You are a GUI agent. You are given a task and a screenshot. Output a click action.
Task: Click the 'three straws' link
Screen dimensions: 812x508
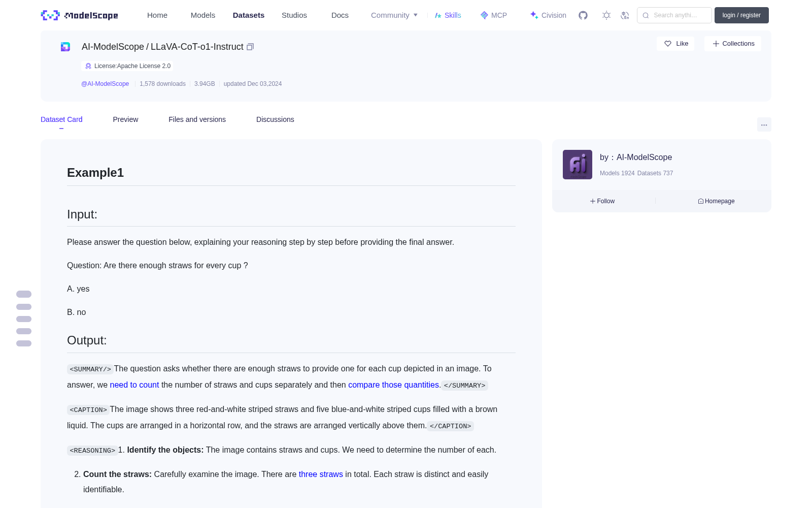tap(321, 474)
